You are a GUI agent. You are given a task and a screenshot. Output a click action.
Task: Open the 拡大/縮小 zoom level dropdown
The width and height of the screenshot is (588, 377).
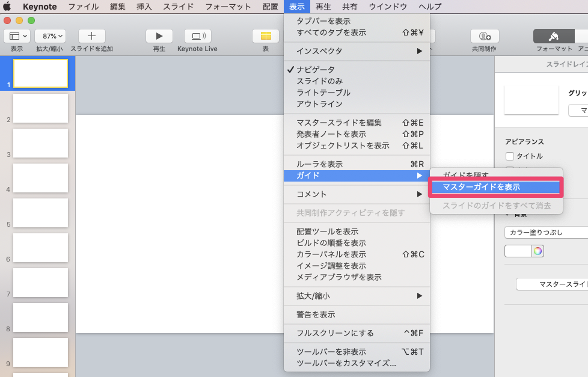tap(51, 36)
